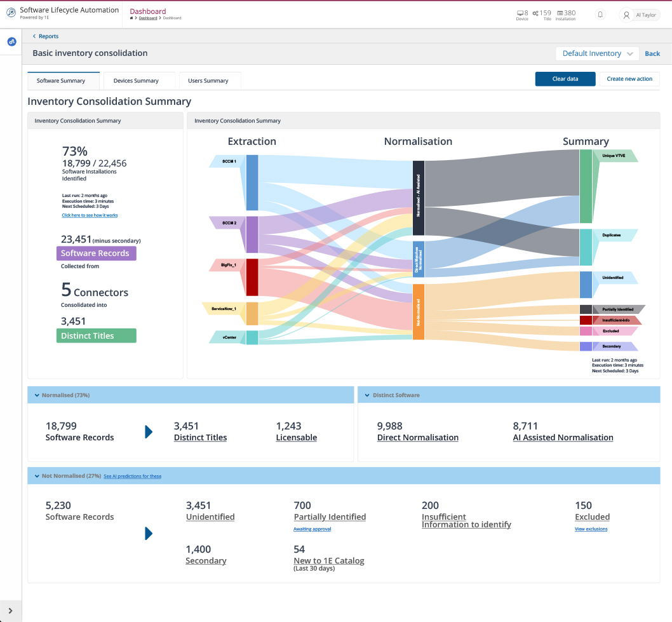Click the Partially Identified summary label in chart
This screenshot has height=622, width=672.
pos(619,309)
